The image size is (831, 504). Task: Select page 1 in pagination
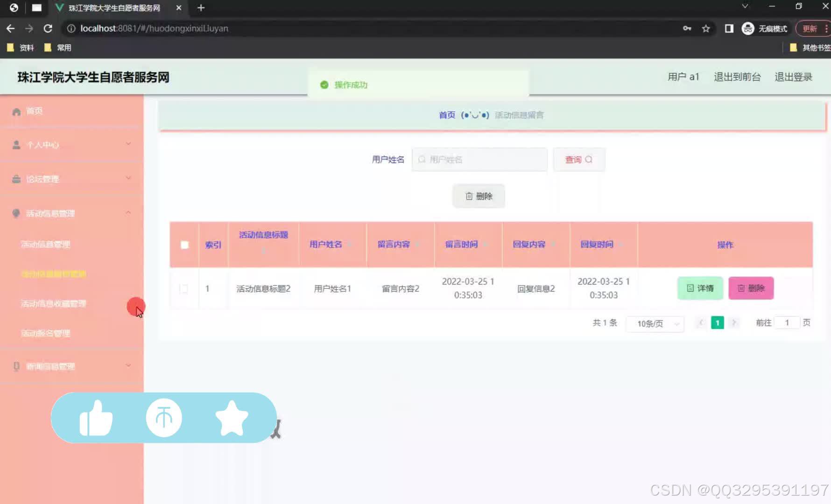(718, 323)
